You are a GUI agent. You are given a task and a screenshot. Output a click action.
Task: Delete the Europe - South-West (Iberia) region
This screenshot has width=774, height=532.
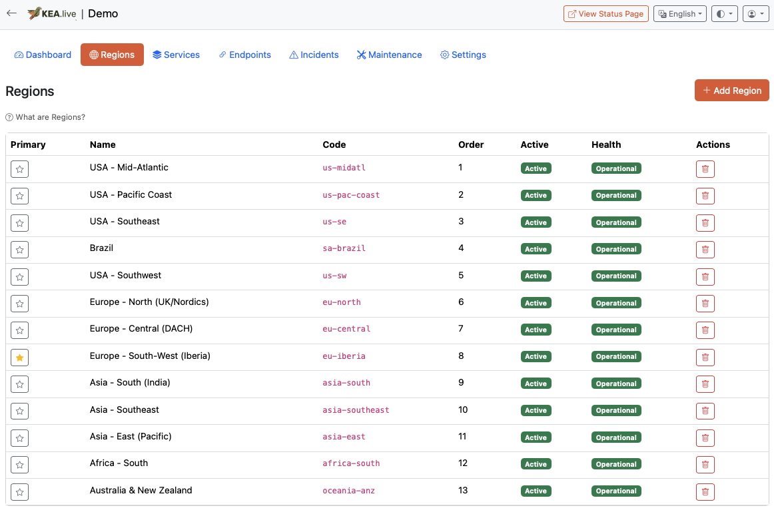705,358
